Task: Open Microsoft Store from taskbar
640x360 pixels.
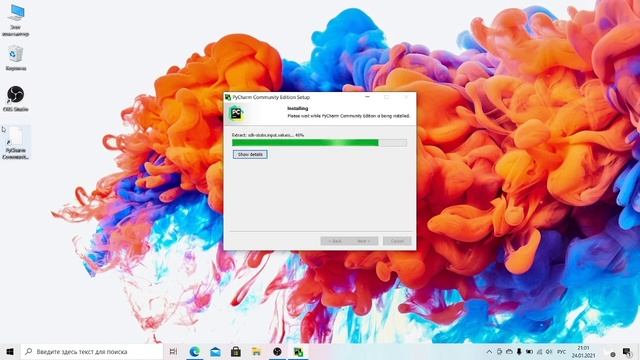Action: pyautogui.click(x=236, y=351)
